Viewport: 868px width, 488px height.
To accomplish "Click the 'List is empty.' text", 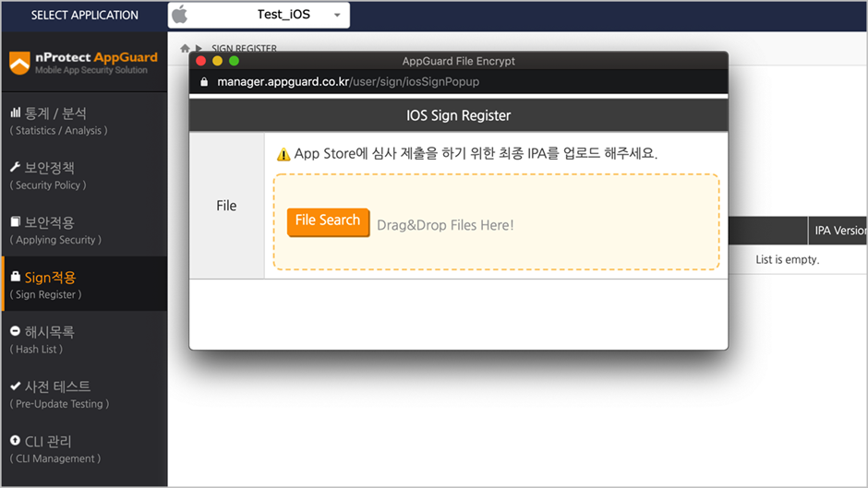I will pyautogui.click(x=787, y=259).
